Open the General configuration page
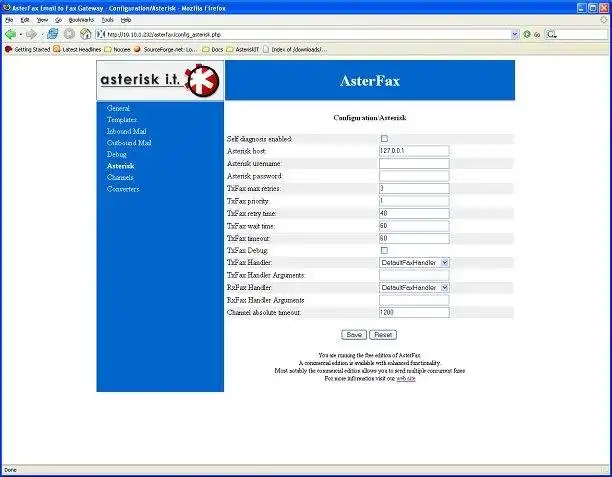Viewport: 612px width, 477px height. point(118,108)
